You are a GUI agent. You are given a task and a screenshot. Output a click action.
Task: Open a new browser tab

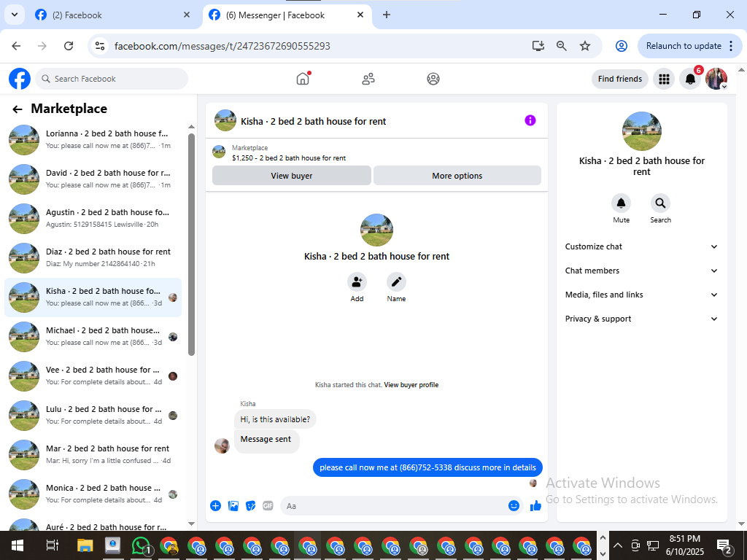387,15
